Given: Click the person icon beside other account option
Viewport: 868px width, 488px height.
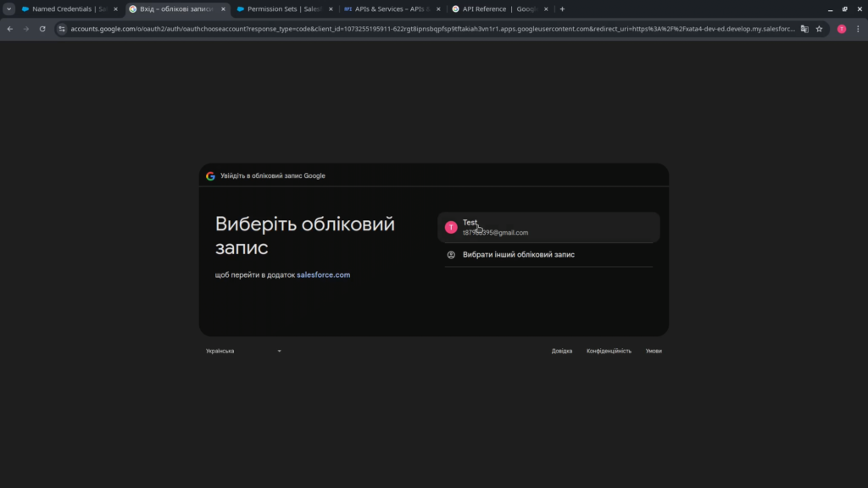Looking at the screenshot, I should click(451, 254).
